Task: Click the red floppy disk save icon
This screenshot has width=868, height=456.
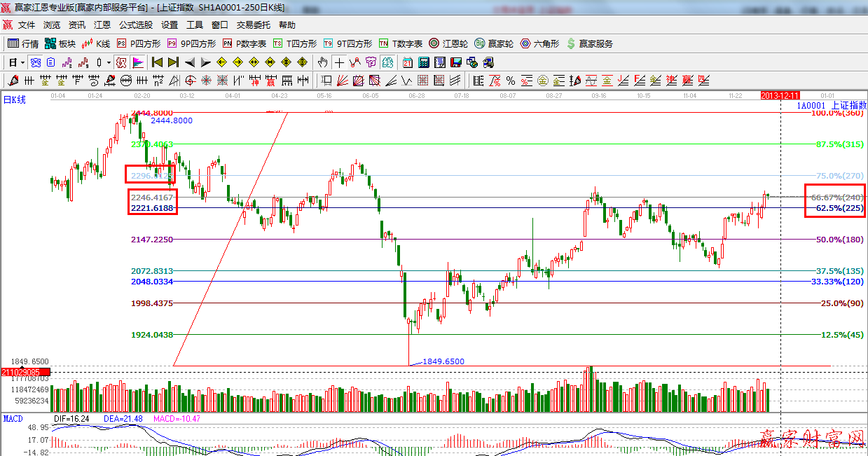Action: [455, 62]
